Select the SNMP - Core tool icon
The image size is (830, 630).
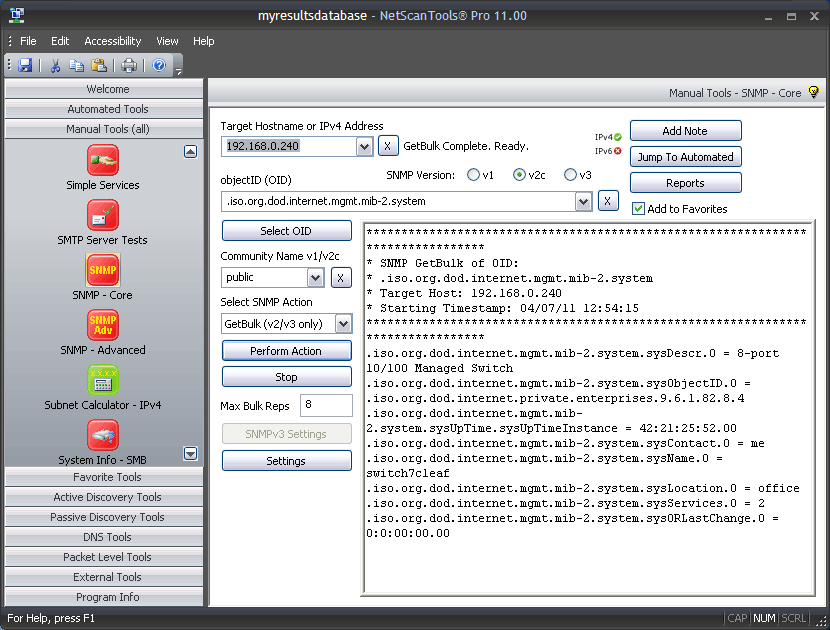[x=101, y=269]
